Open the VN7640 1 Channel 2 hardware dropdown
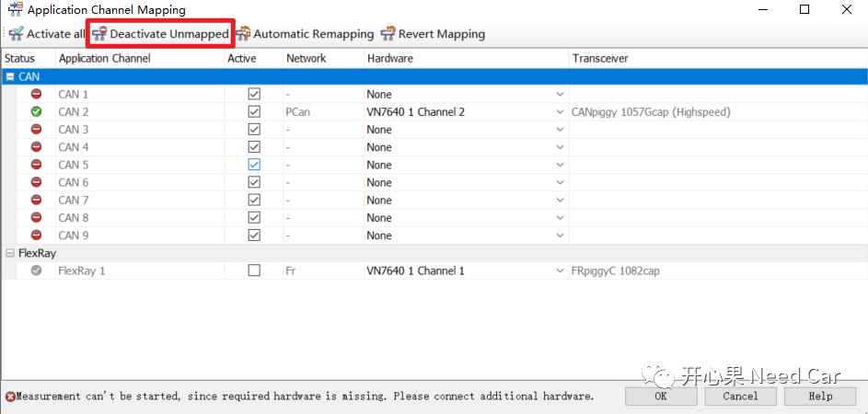The width and height of the screenshot is (868, 414). (561, 112)
